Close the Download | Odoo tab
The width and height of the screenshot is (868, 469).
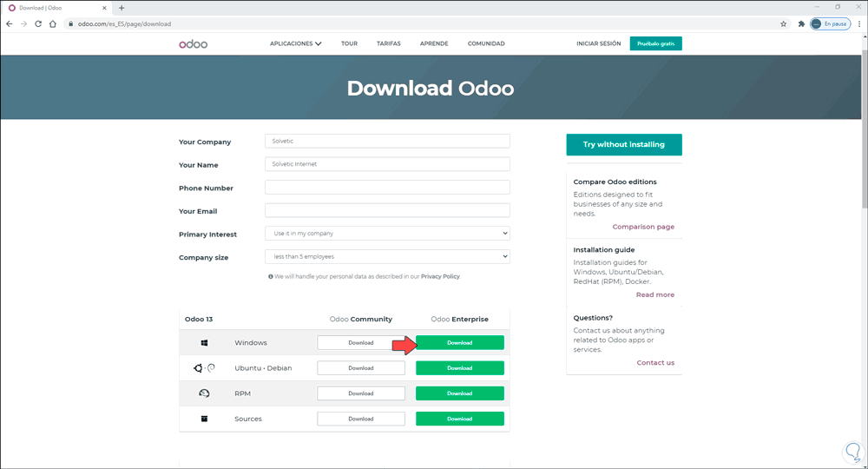[x=104, y=8]
